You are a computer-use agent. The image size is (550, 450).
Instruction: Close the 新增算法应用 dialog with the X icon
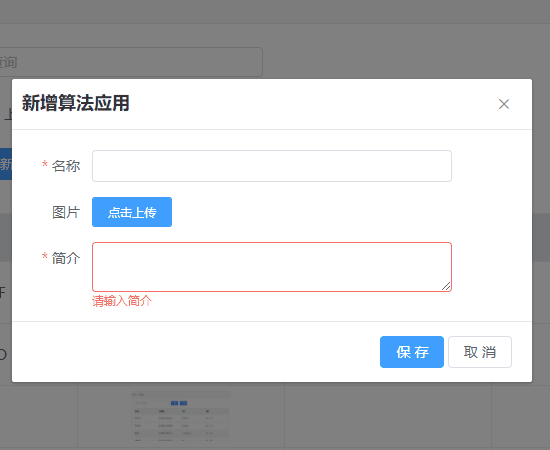tap(504, 104)
